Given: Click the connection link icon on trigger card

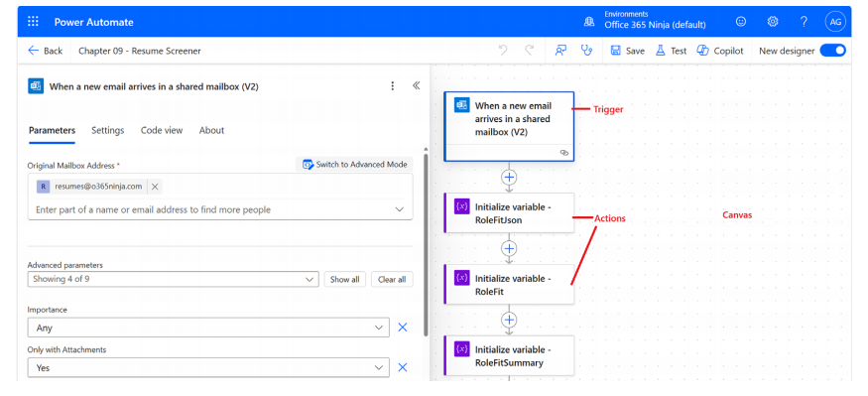Looking at the screenshot, I should click(564, 152).
